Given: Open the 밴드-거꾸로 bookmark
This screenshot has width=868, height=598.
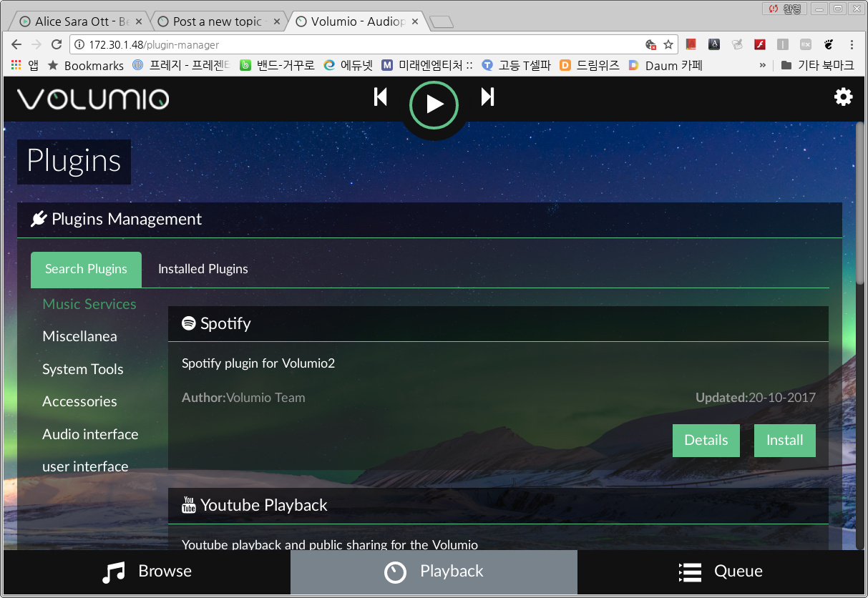Looking at the screenshot, I should (277, 65).
